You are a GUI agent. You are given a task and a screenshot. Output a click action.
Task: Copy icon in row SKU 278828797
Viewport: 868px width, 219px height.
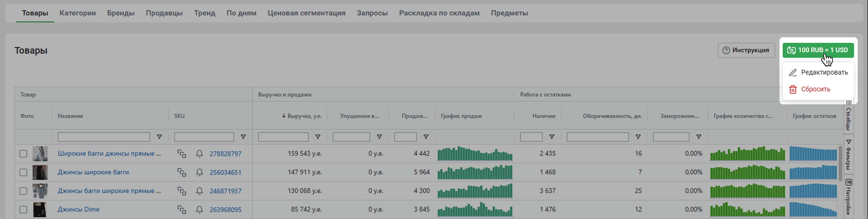point(182,154)
